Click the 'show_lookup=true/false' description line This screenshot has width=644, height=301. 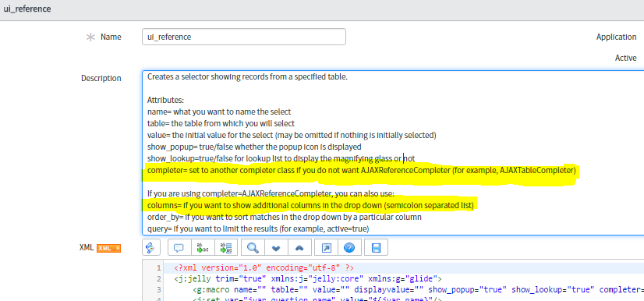tap(281, 158)
